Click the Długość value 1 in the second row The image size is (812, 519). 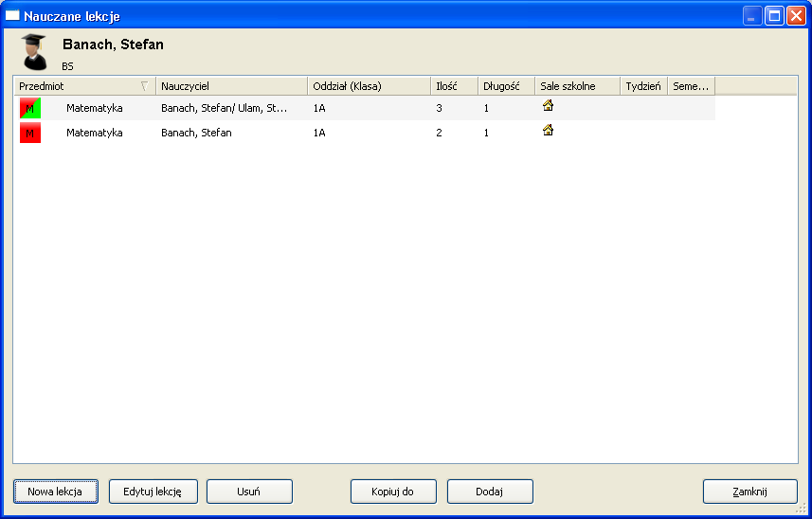click(x=486, y=133)
